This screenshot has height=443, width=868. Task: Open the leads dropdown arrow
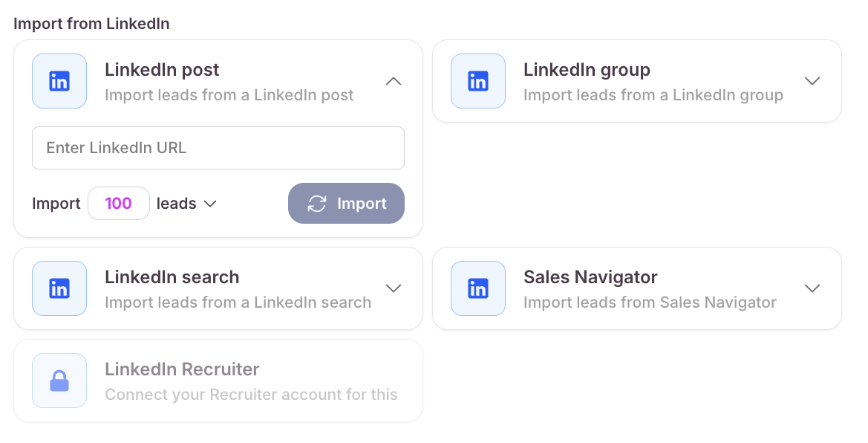(210, 204)
